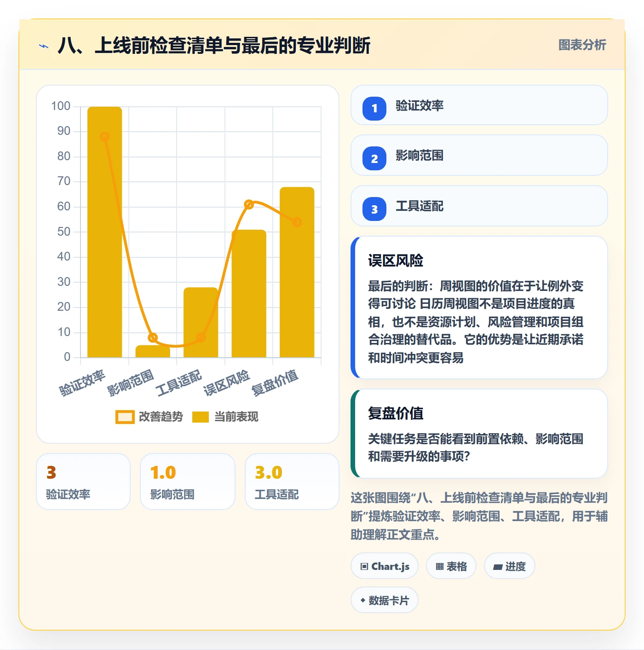
Task: Select the 验证效率 list item
Action: pos(479,105)
